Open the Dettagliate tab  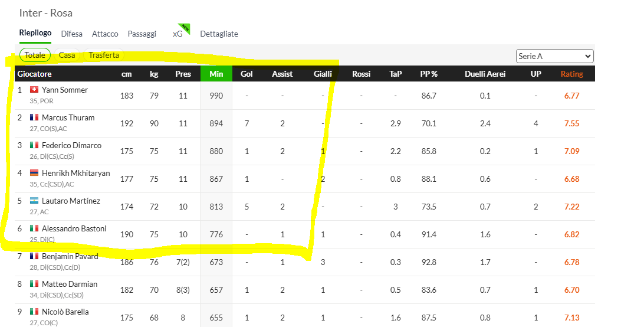tap(219, 34)
